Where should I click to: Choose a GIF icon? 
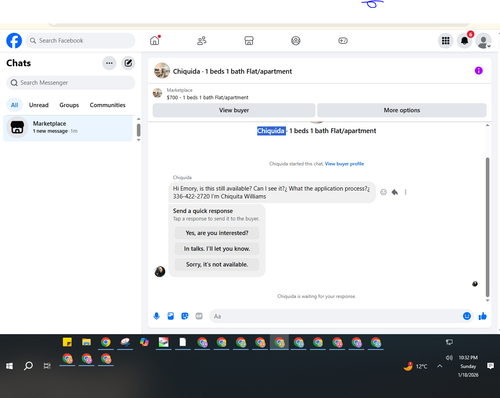[x=199, y=316]
